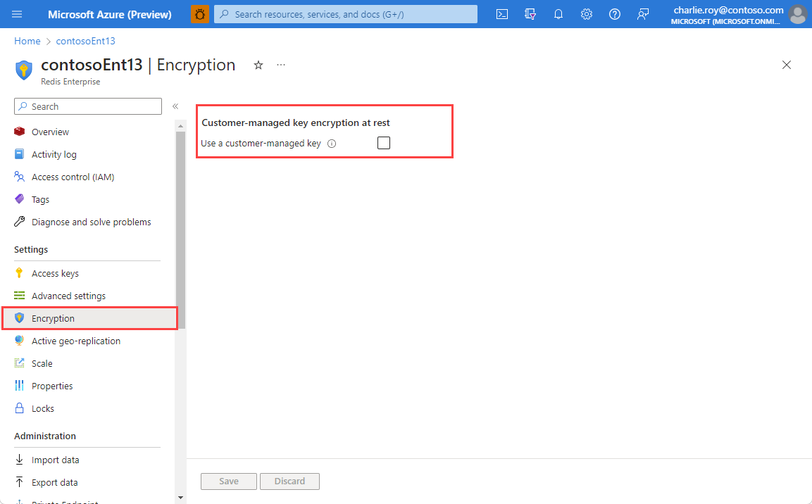The image size is (812, 504).
Task: Enable the Use a customer-managed key checkbox
Action: point(383,143)
